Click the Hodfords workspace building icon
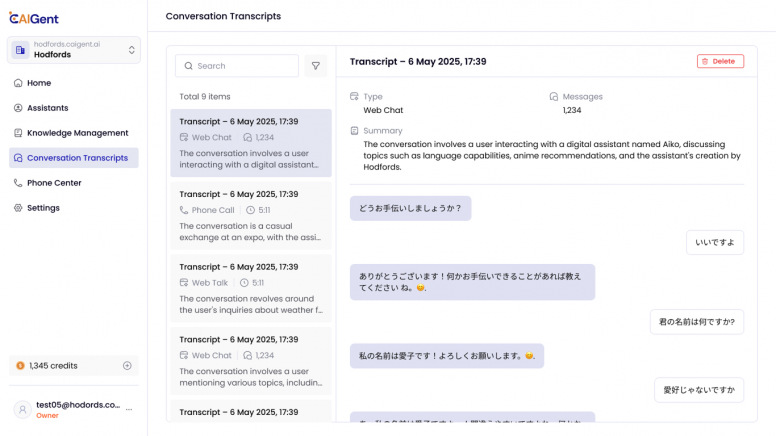Viewport: 776px width, 436px height. (20, 50)
